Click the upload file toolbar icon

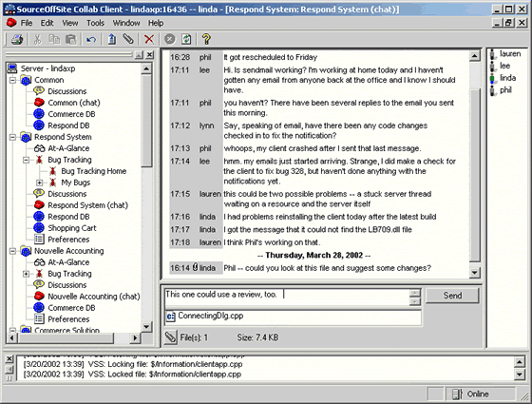tap(112, 39)
